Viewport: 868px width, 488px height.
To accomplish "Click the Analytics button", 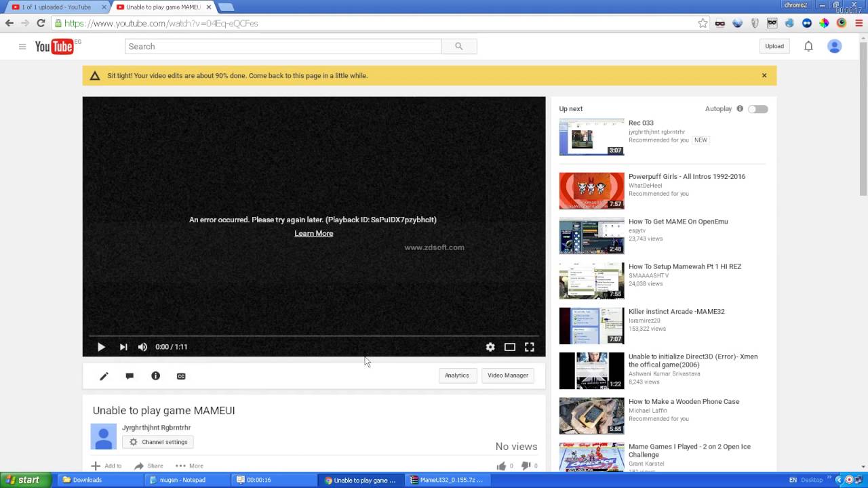I will 457,375.
